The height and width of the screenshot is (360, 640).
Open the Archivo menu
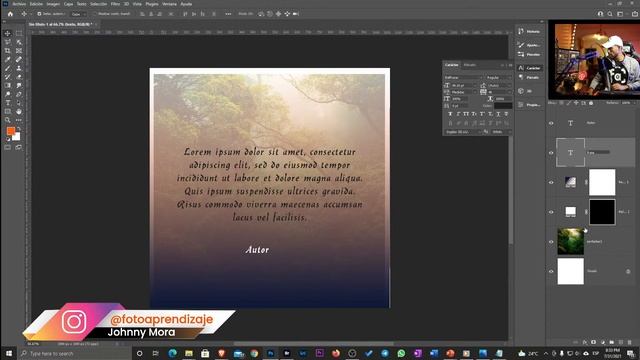[19, 4]
